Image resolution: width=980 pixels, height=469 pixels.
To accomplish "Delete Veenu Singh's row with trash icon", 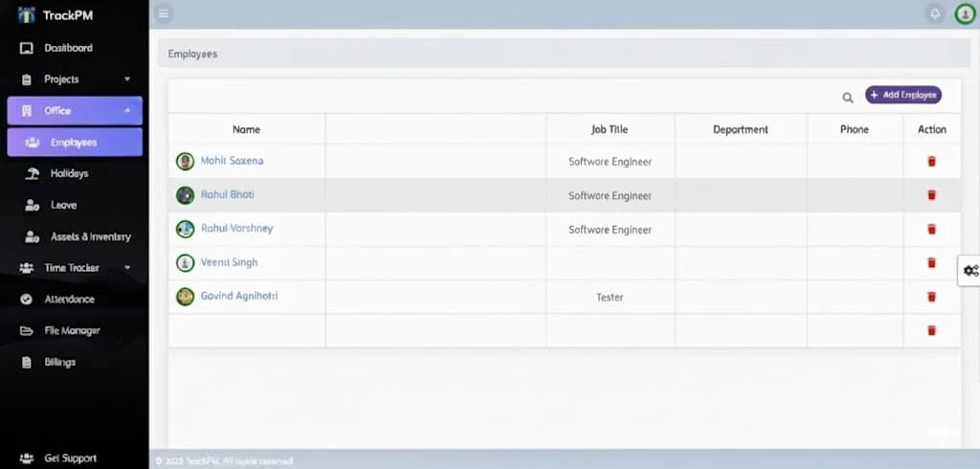I will point(931,262).
